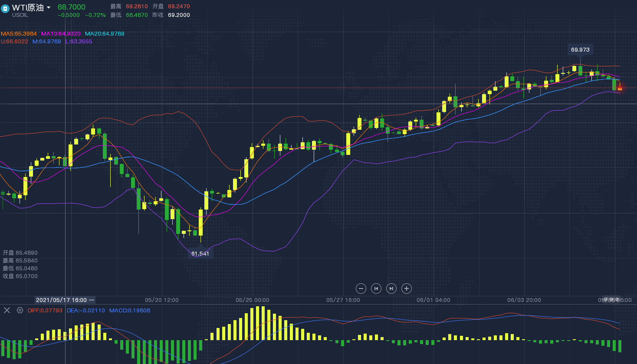Click the 69.973 high price marker
Viewport: 637px width, 364px height.
pyautogui.click(x=580, y=50)
